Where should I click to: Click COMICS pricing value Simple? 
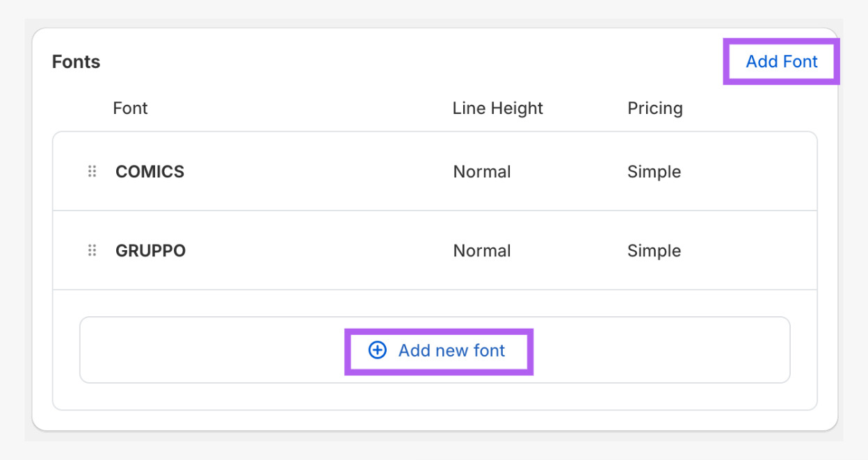tap(654, 172)
